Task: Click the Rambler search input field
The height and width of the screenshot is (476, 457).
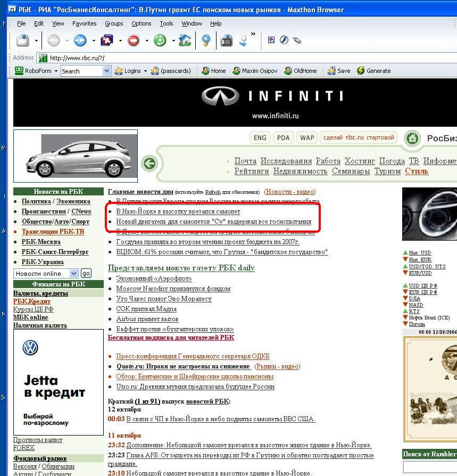Action: 430,467
